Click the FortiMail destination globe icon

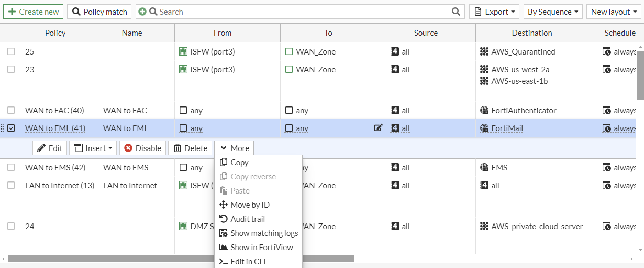(x=484, y=128)
